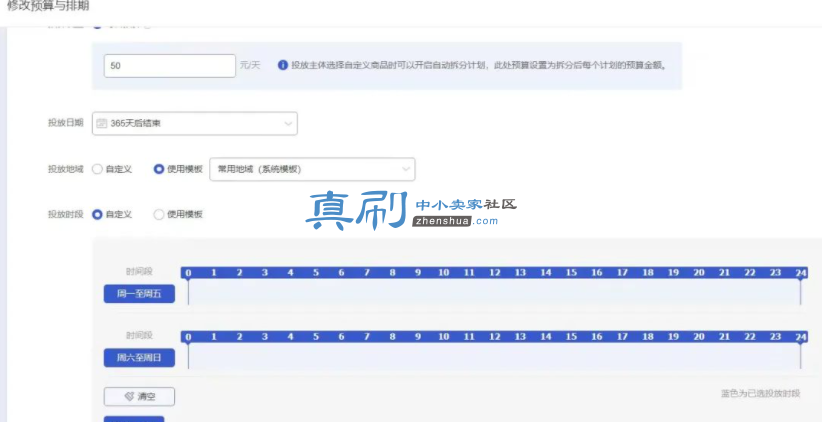Expand the 常用地域 (系统模板) dropdown
This screenshot has width=822, height=422.
click(312, 169)
